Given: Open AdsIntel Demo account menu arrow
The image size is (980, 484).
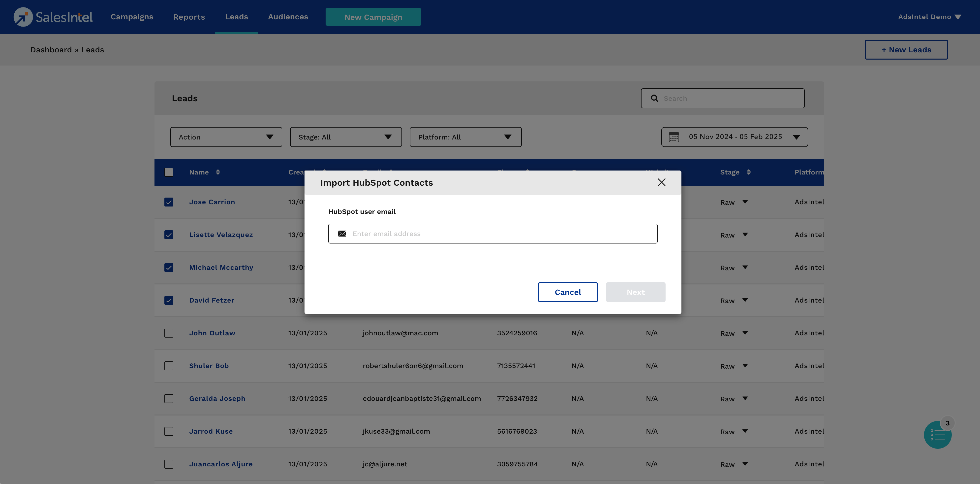Looking at the screenshot, I should tap(958, 17).
